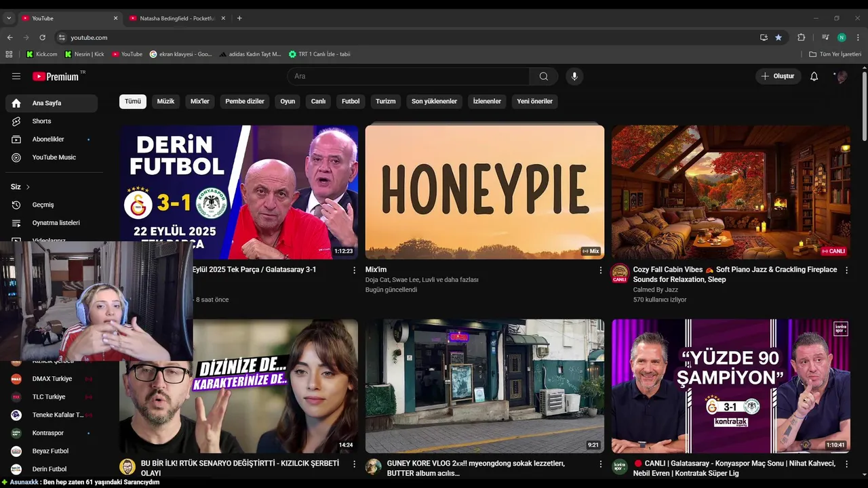The height and width of the screenshot is (488, 868).
Task: Open YouTube Music in sidebar
Action: click(x=52, y=157)
